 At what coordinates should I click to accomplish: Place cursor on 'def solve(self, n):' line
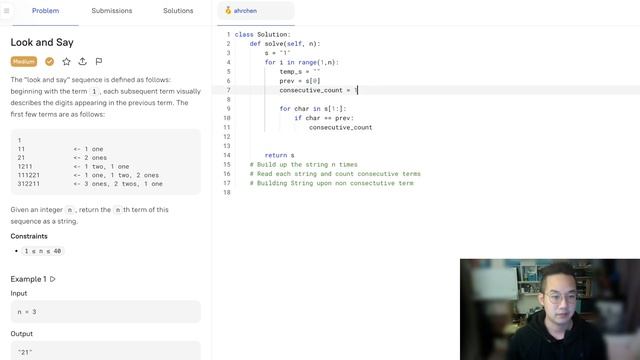285,44
